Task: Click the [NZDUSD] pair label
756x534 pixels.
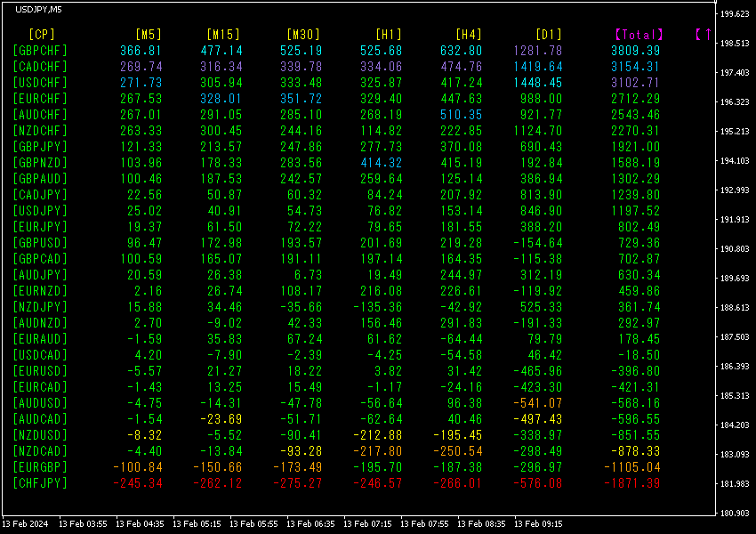Action: (x=40, y=434)
